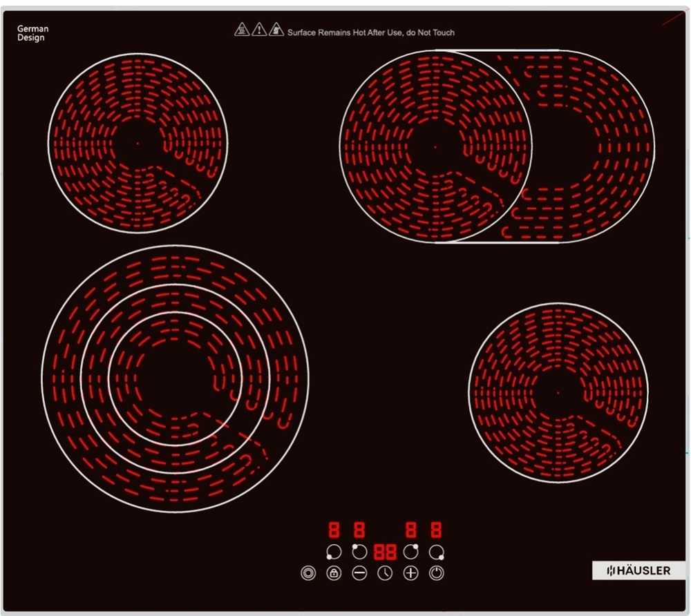Click the Surface Remains Hot warning text

[370, 32]
